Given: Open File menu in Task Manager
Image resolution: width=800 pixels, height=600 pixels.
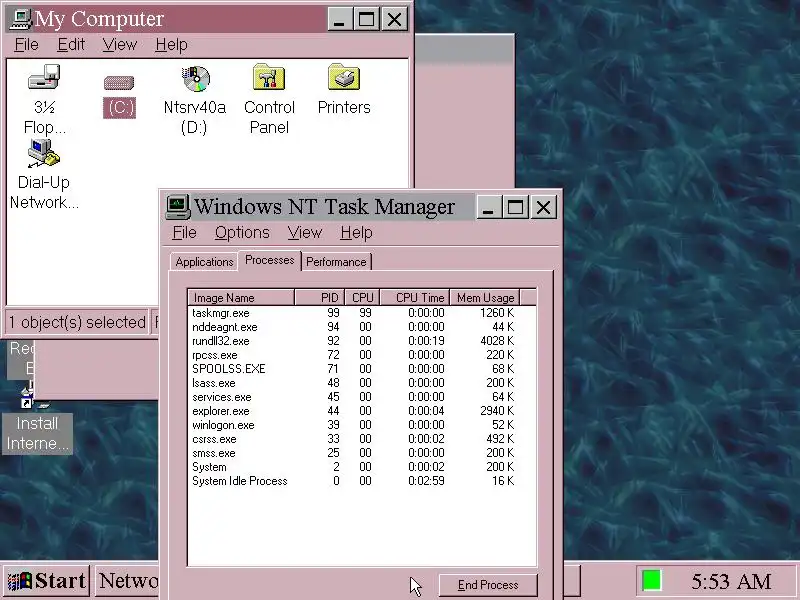Looking at the screenshot, I should [184, 233].
